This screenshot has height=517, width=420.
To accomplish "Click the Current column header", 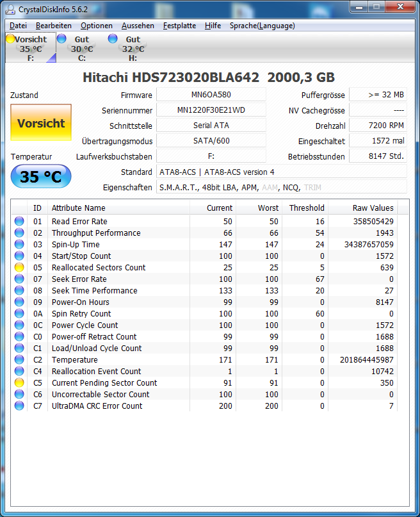I will point(213,208).
